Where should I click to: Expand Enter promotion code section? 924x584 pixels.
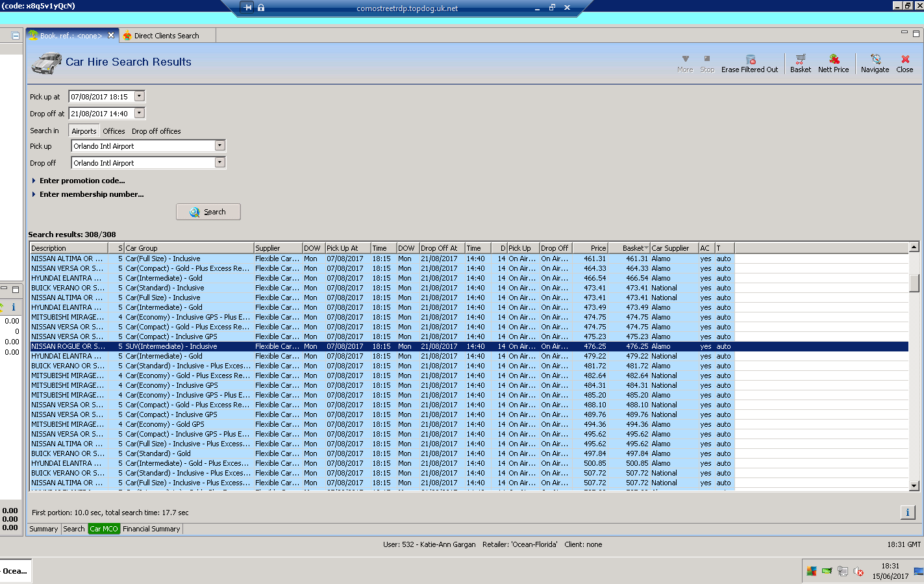click(82, 181)
